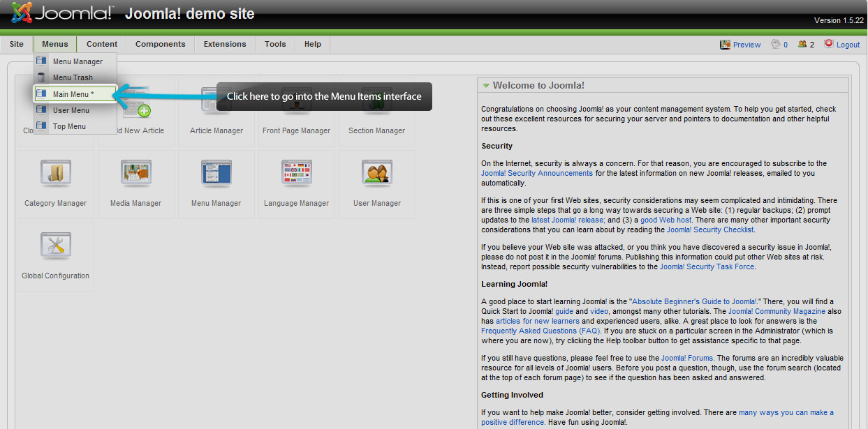The image size is (868, 429).
Task: Open the Tools menu
Action: (x=275, y=45)
